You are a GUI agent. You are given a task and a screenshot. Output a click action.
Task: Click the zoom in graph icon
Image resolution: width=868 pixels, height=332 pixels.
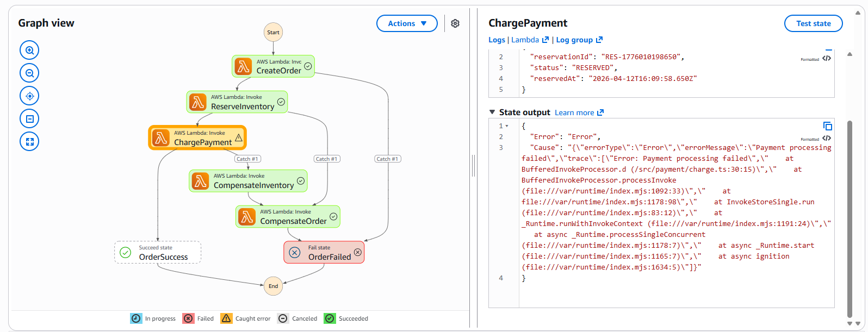(x=29, y=51)
